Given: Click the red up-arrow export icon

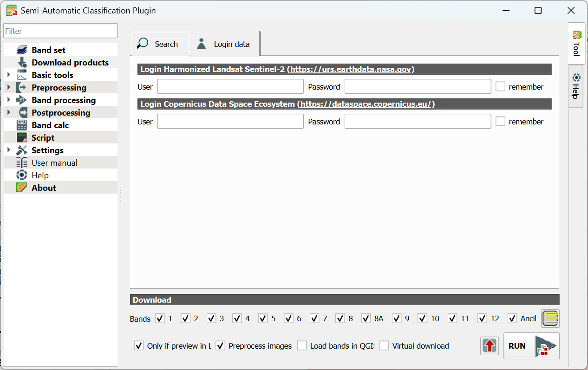Looking at the screenshot, I should click(490, 346).
